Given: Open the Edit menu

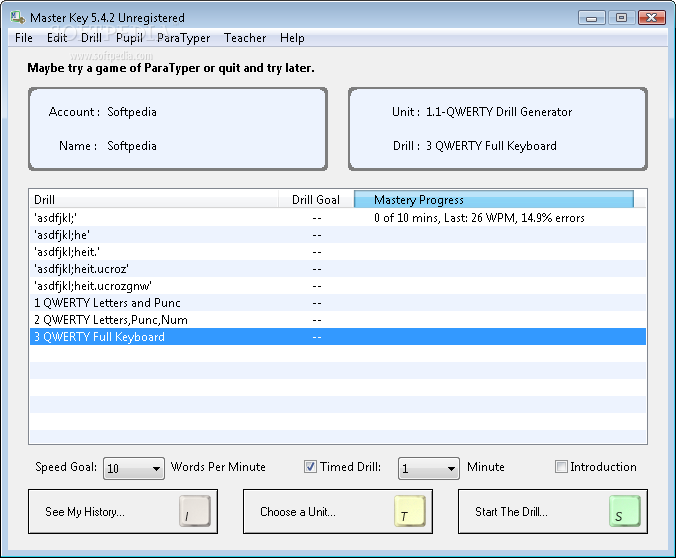Looking at the screenshot, I should [57, 38].
